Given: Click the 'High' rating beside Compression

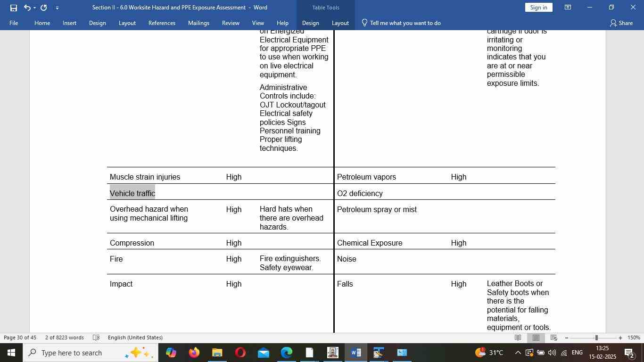Looking at the screenshot, I should tap(234, 243).
